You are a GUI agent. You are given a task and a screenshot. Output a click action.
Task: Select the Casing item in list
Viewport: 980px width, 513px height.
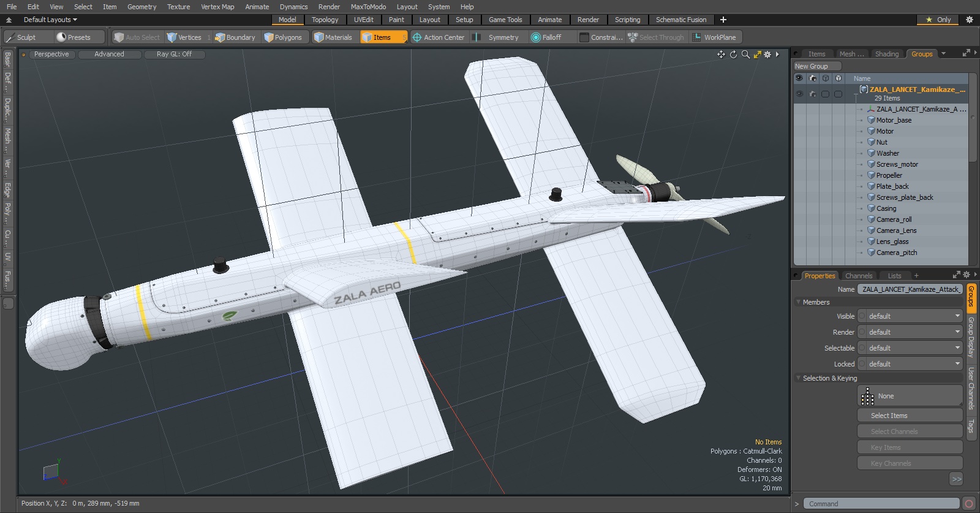886,208
